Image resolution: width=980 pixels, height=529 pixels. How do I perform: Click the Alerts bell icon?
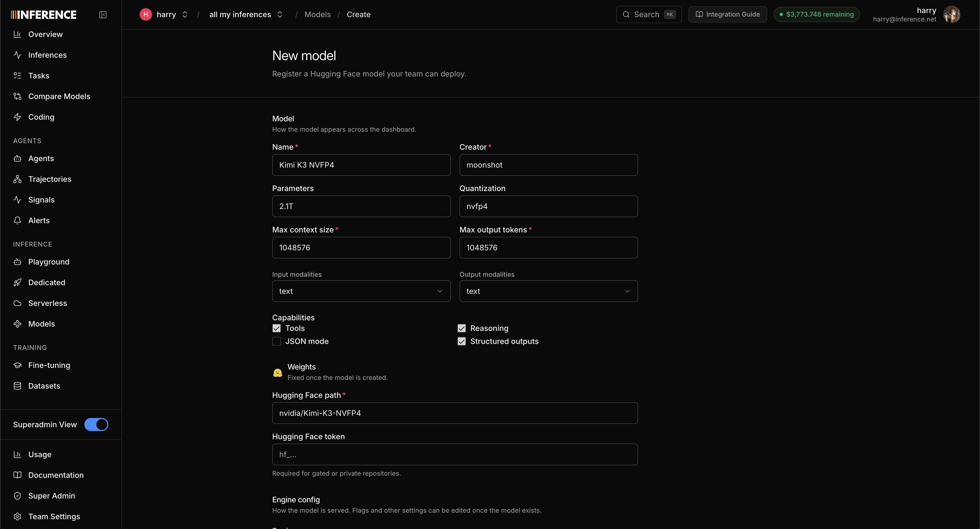click(x=17, y=220)
